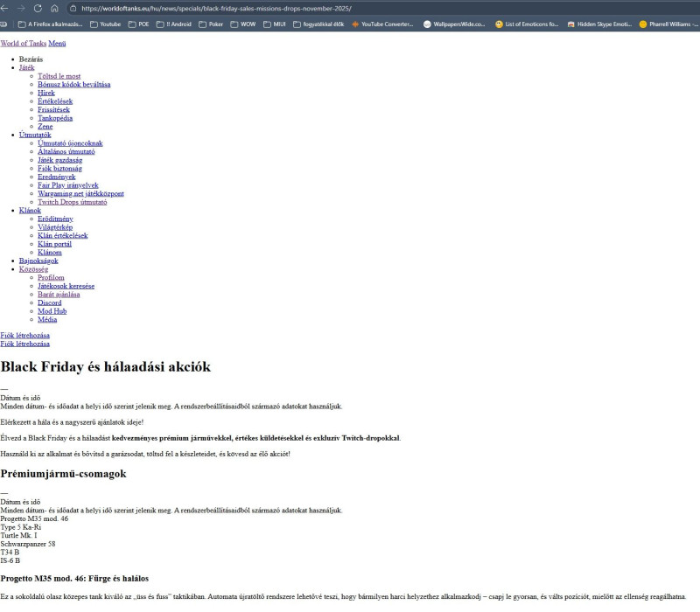Open the 'Fiók biztonság' link
Screen dimensions: 700x612
(x=59, y=168)
